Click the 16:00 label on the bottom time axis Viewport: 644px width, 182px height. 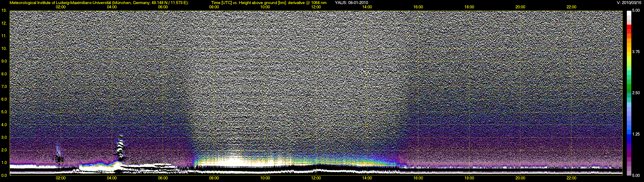pos(418,178)
